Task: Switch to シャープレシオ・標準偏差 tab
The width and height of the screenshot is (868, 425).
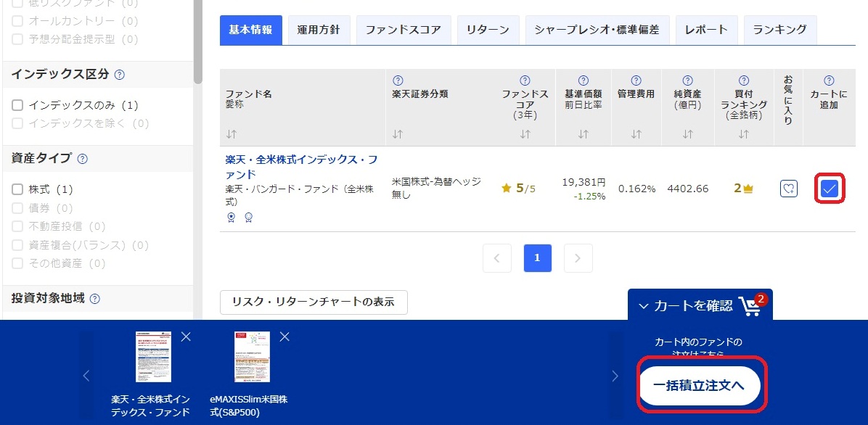Action: [x=597, y=30]
